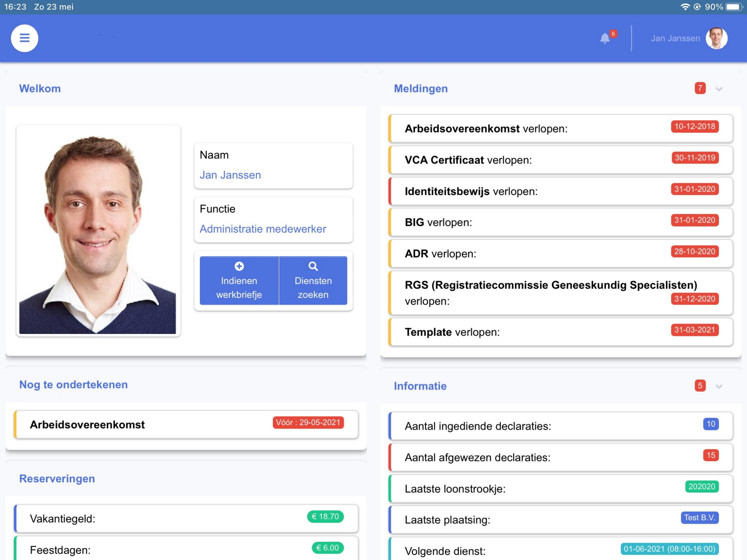Click the Meldingen count badge 7
The width and height of the screenshot is (747, 560).
[700, 88]
